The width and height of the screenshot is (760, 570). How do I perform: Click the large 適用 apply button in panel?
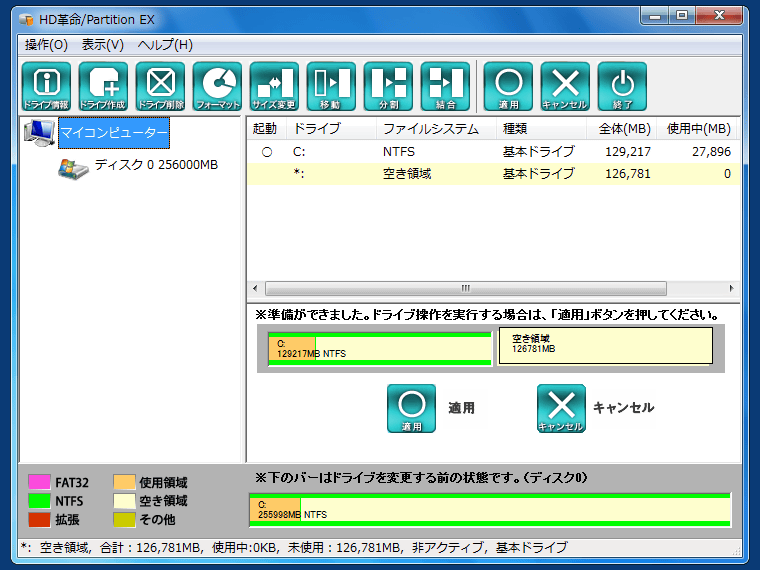412,408
